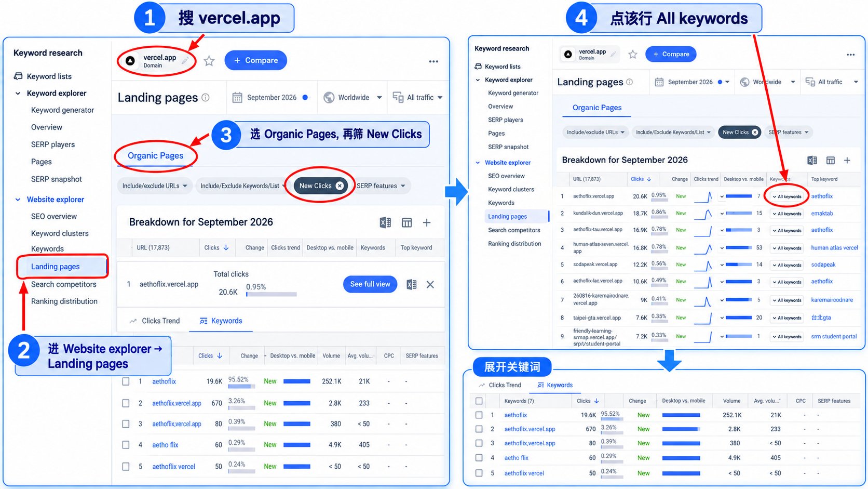868x489 pixels.
Task: Check the aetho flix checkbox in bottom-right panel
Action: [x=479, y=458]
